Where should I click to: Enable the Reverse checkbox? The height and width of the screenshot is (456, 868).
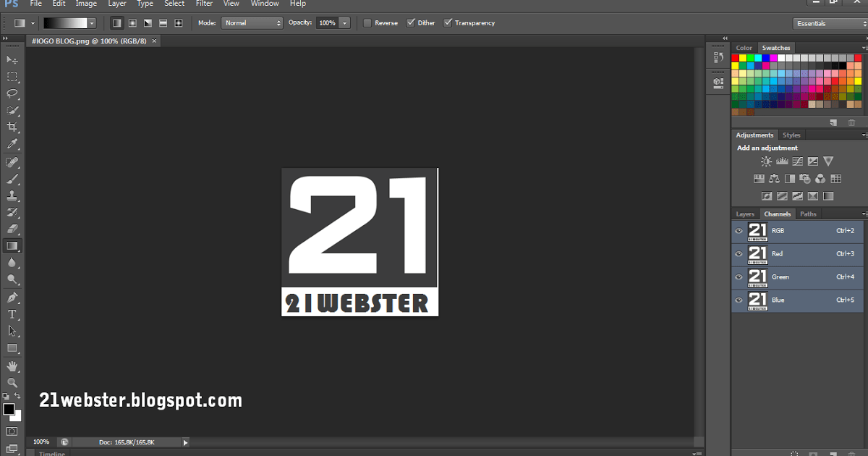(x=367, y=23)
